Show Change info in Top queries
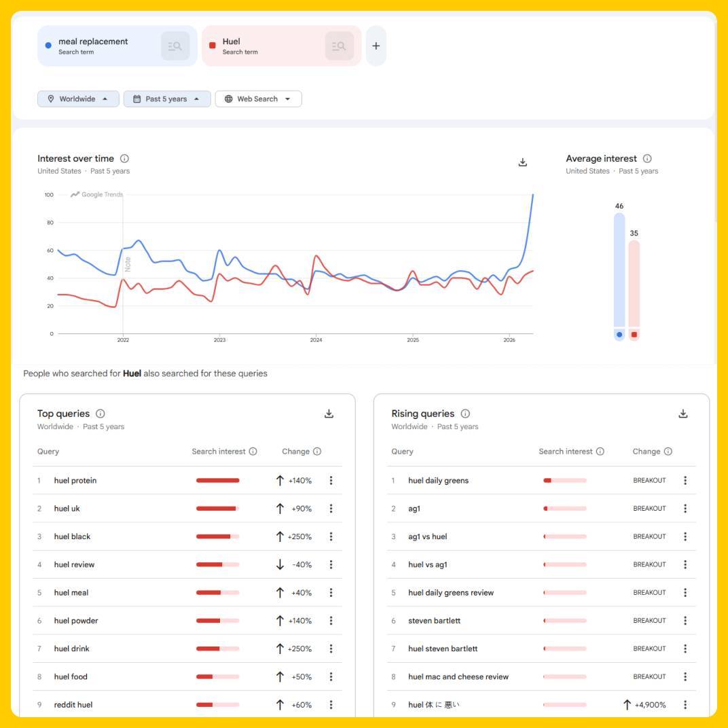 [x=317, y=452]
